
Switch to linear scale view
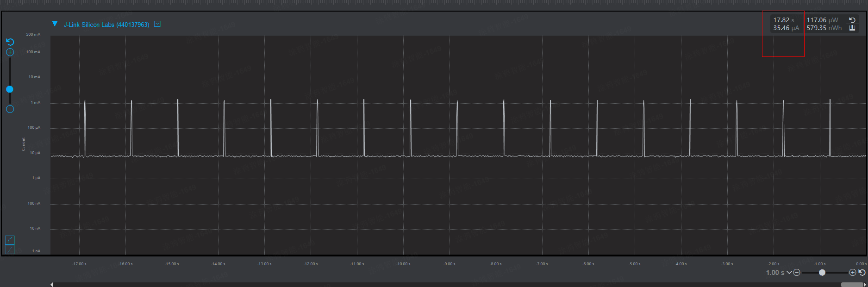tap(10, 250)
